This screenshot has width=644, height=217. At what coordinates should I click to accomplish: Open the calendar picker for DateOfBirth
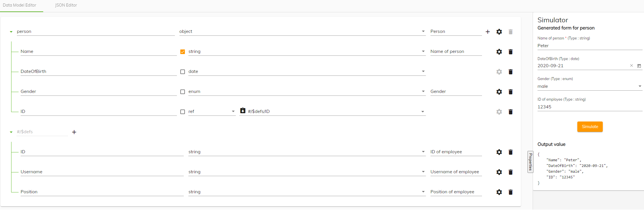pos(639,66)
